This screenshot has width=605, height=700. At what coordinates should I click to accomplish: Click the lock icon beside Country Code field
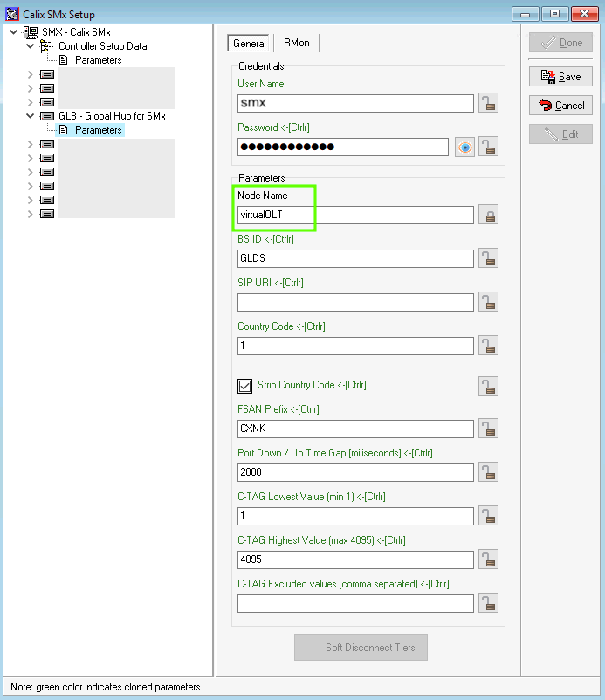[489, 346]
